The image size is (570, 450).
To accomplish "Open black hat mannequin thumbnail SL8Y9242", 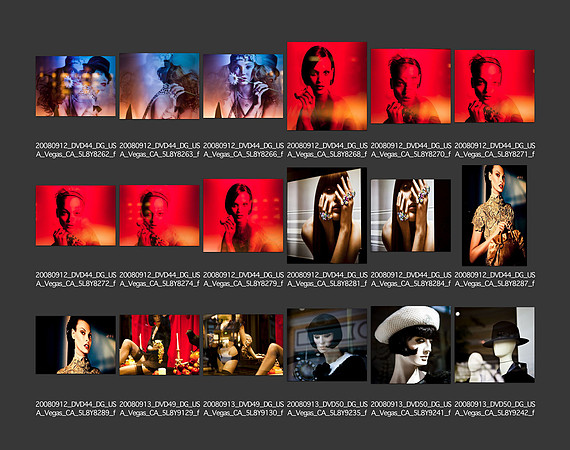I will coord(494,345).
